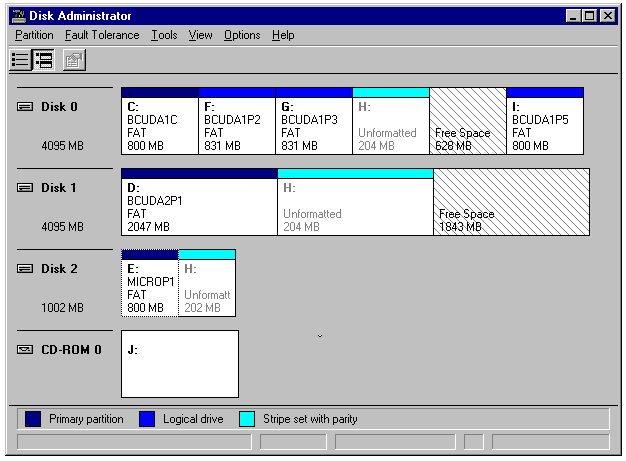Image resolution: width=626 pixels, height=461 pixels.
Task: Click the Primary partition legend color box
Action: coord(32,419)
